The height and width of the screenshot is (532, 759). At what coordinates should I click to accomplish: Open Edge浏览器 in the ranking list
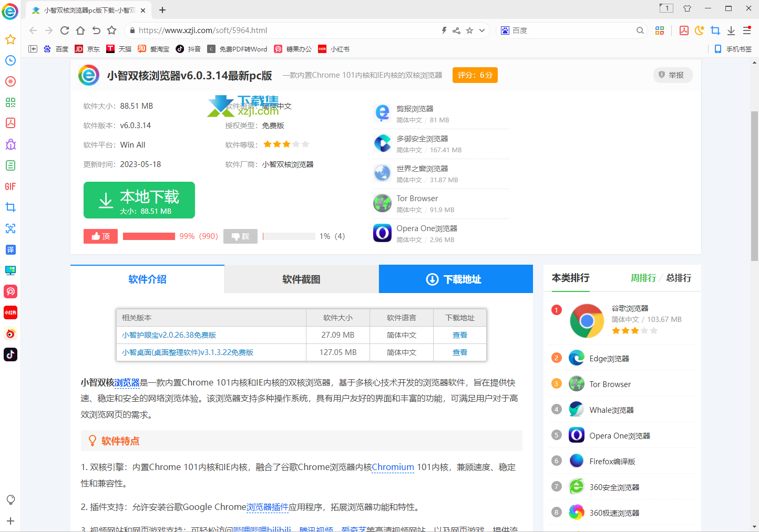pyautogui.click(x=609, y=358)
